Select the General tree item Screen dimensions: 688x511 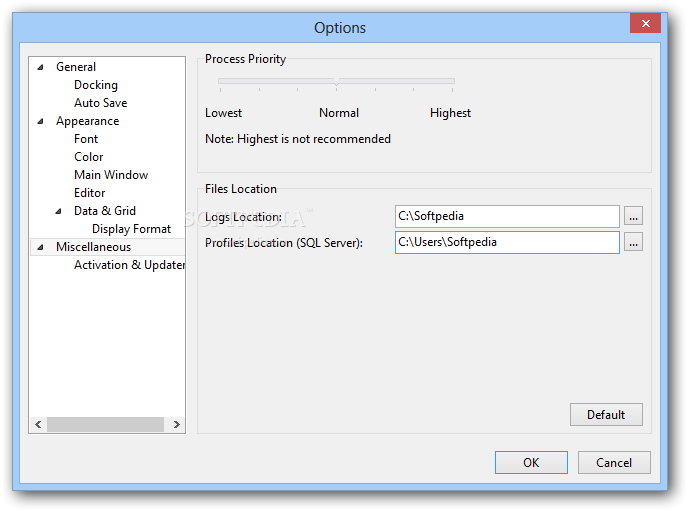coord(76,67)
